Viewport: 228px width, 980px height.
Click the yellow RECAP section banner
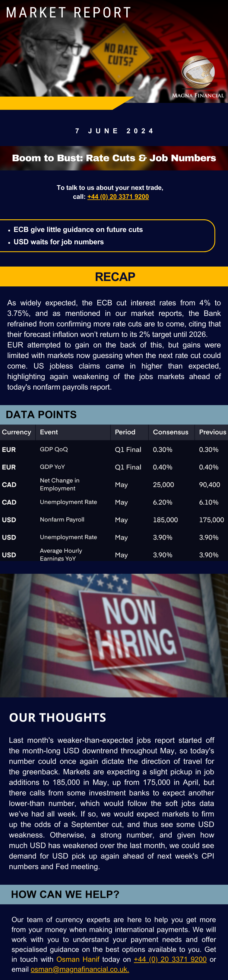[x=114, y=277]
